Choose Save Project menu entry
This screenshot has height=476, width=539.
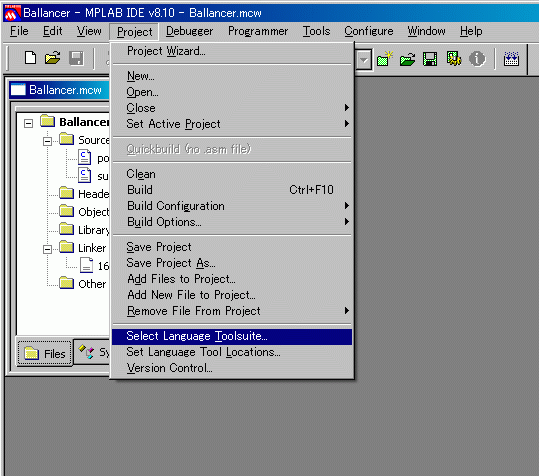tap(232, 247)
